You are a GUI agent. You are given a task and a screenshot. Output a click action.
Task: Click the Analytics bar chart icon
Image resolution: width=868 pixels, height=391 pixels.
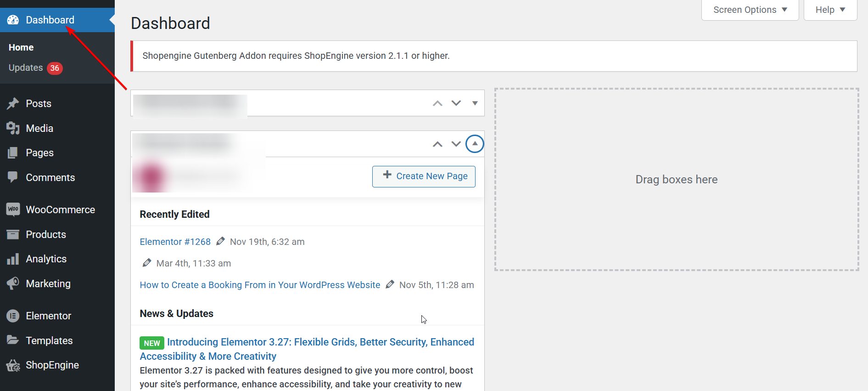13,259
